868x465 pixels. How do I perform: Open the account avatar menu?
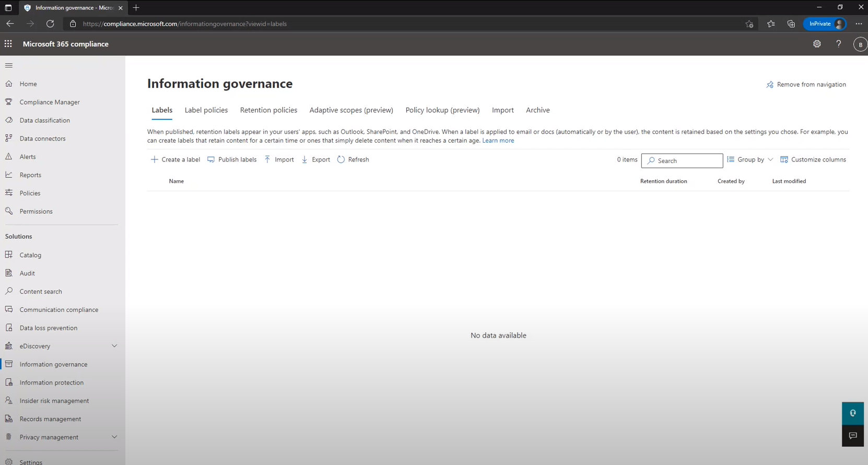click(x=860, y=44)
